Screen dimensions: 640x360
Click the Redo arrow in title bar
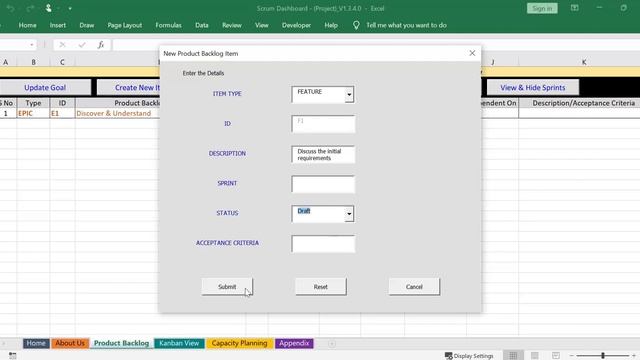click(30, 8)
